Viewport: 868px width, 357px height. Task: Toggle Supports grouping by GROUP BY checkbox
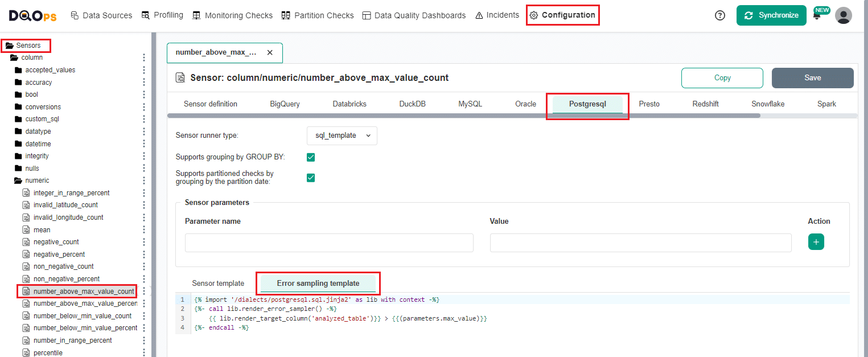click(x=311, y=157)
